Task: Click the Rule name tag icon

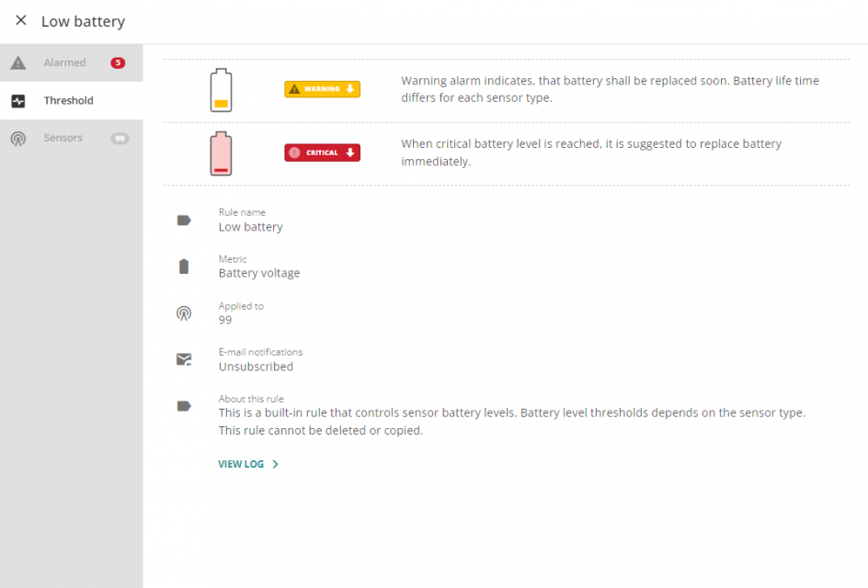Action: click(x=184, y=220)
